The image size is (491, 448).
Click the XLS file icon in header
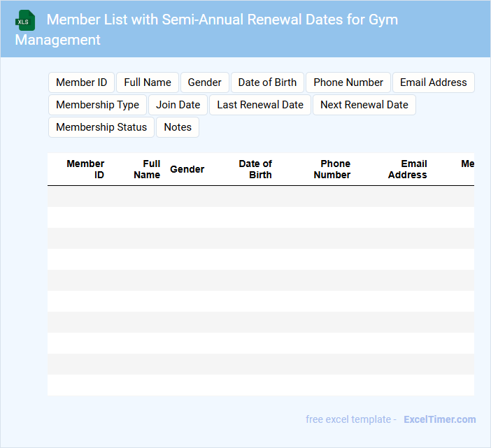[25, 20]
